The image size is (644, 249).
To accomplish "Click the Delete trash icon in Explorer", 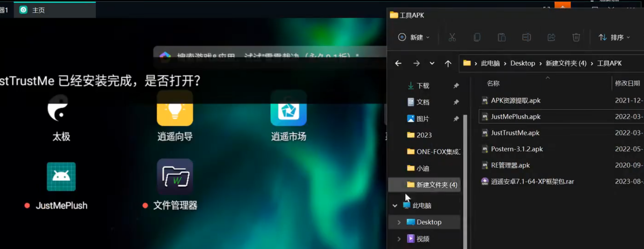I will point(576,37).
